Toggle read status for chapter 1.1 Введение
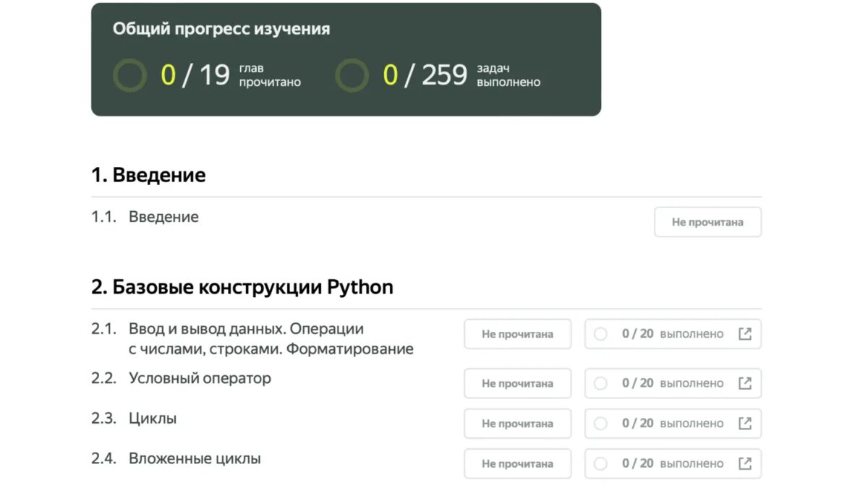This screenshot has height=488, width=868. pos(707,221)
